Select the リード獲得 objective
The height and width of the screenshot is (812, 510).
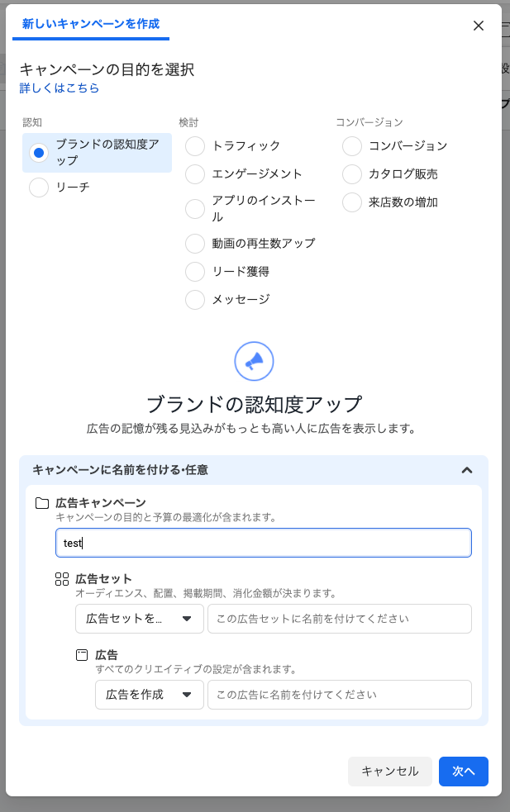point(195,272)
